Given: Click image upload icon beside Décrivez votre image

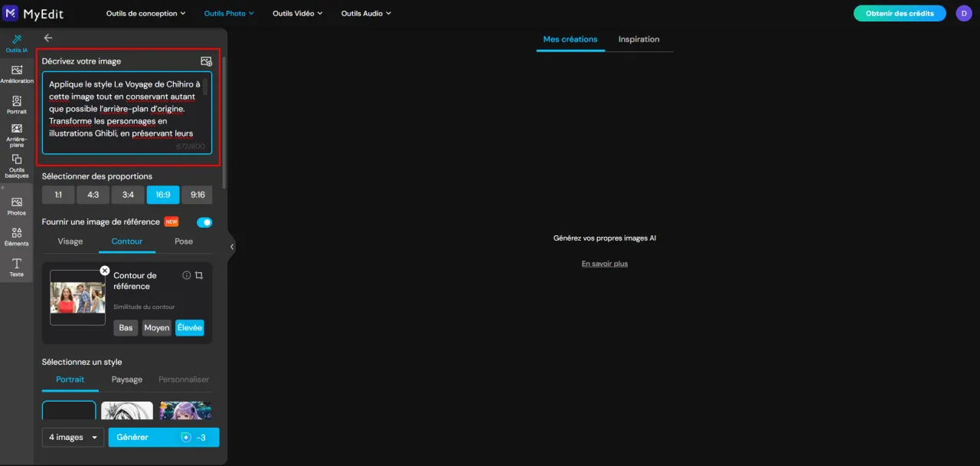Looking at the screenshot, I should click(206, 61).
